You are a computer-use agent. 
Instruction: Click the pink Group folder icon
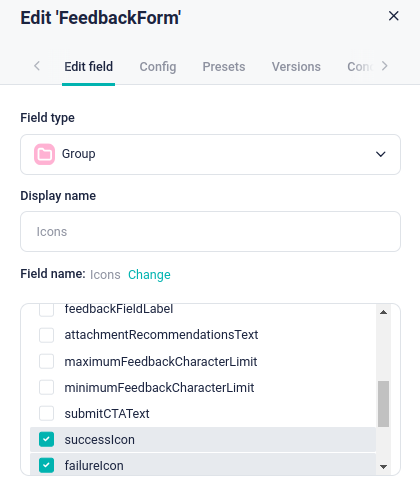point(44,154)
